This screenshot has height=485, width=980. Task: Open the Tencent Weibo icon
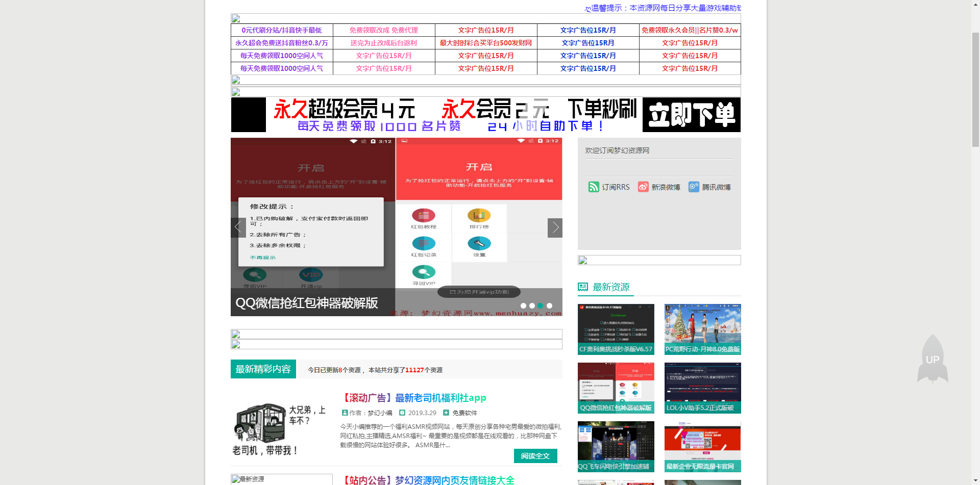tap(694, 187)
